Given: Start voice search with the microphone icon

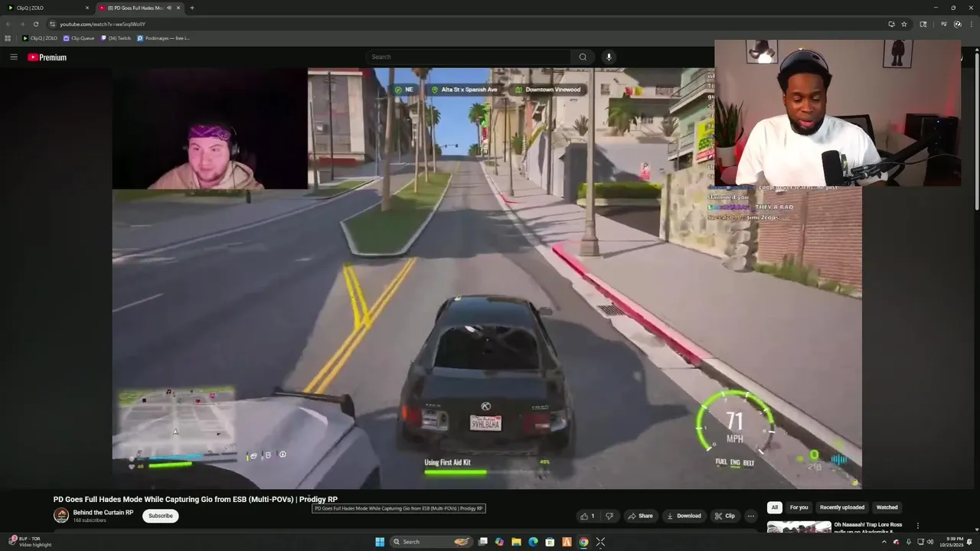Looking at the screenshot, I should click(x=609, y=57).
